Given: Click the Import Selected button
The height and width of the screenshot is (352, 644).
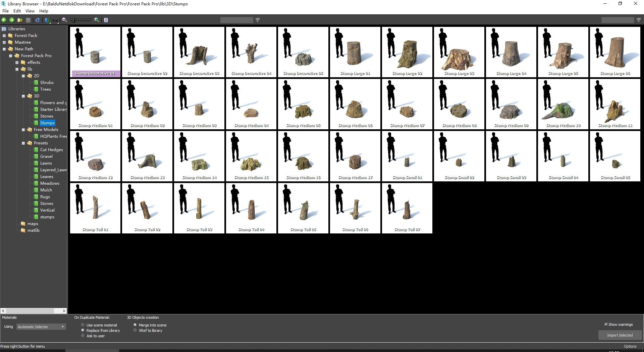Looking at the screenshot, I should pyautogui.click(x=620, y=335).
